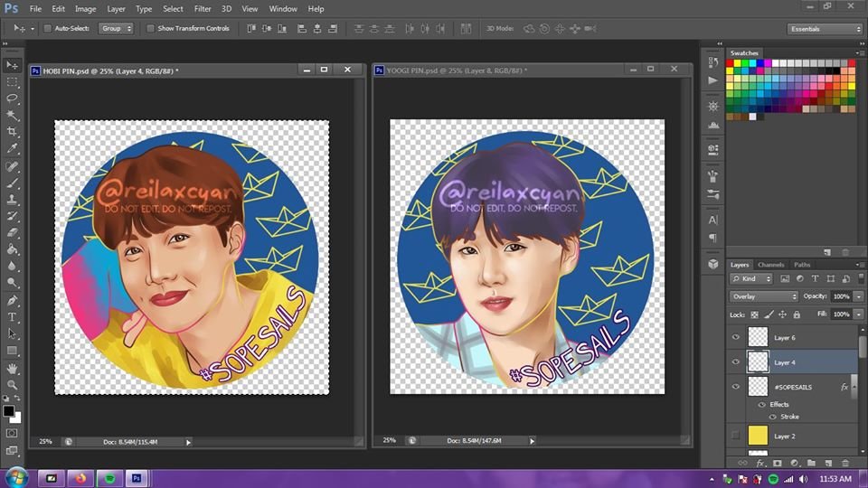Open the Layer menu
Viewport: 868px width, 488px height.
[x=116, y=9]
